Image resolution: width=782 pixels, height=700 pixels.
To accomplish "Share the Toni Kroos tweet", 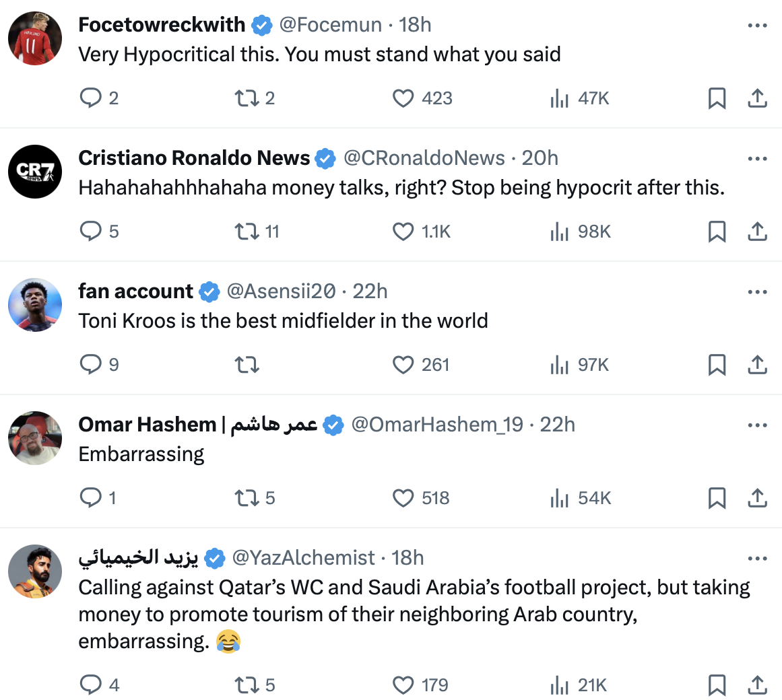I will pos(757,365).
